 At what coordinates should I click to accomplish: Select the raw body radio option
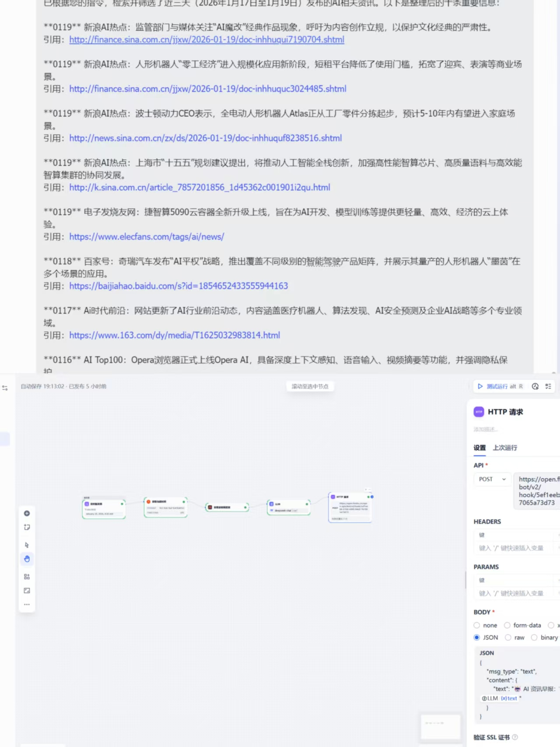[x=508, y=638]
